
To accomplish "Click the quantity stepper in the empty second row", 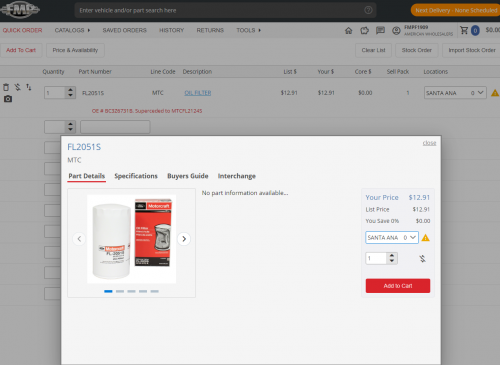I will click(x=70, y=127).
